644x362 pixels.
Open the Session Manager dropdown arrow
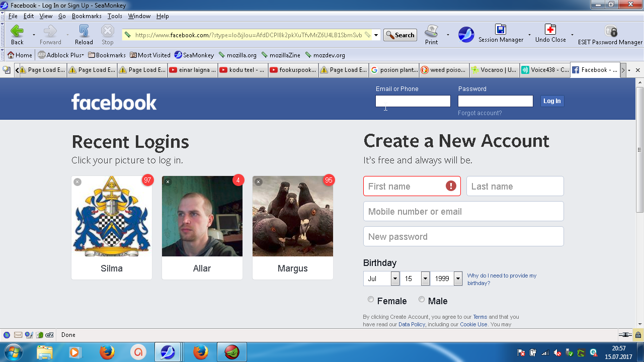click(529, 35)
